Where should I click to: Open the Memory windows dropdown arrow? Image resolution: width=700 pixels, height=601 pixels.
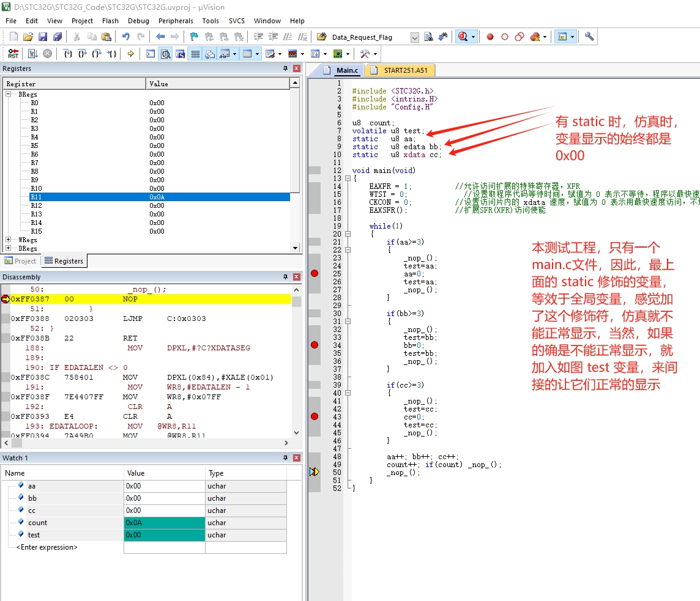(x=257, y=54)
